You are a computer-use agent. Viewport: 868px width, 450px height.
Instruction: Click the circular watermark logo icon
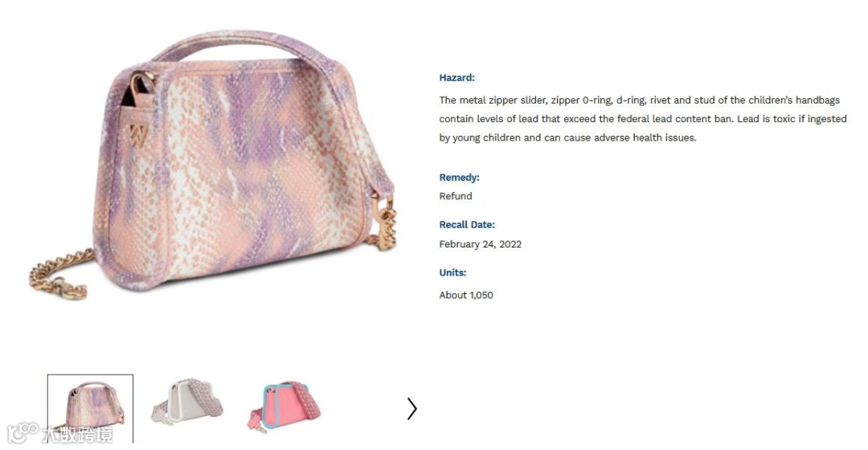[x=22, y=433]
